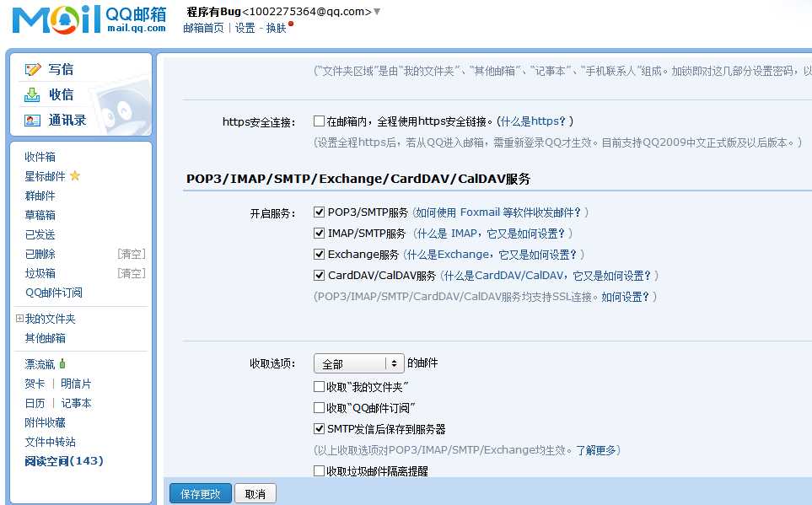Expand the 我的文件夹 tree node

tap(19, 319)
